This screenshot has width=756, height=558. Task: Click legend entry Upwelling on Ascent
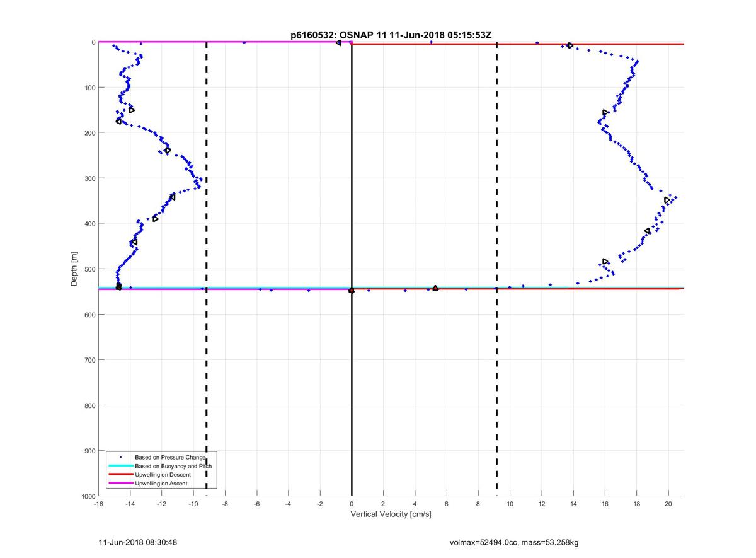(x=161, y=483)
